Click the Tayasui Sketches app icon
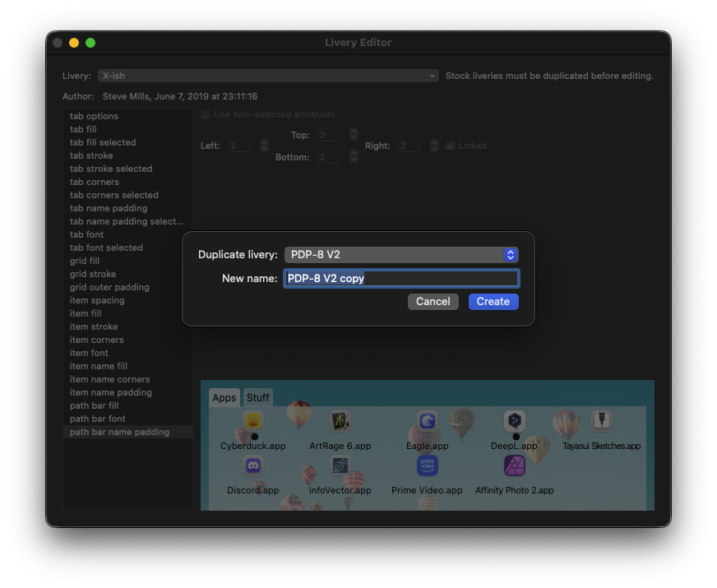 point(602,422)
